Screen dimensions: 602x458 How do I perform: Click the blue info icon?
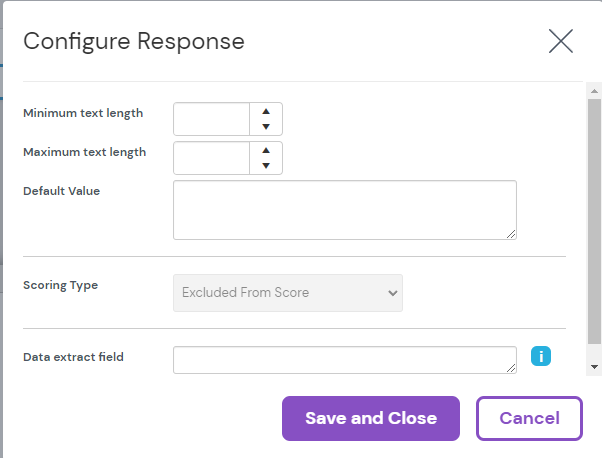click(541, 356)
